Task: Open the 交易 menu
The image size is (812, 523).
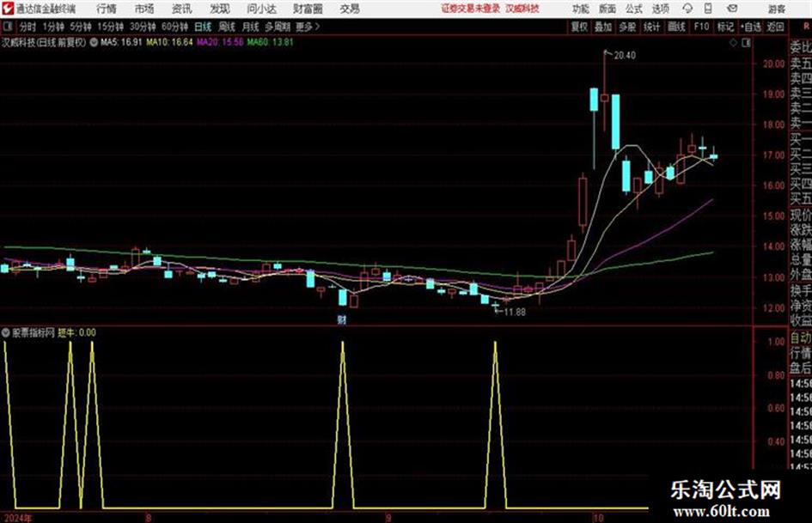Action: coord(350,9)
